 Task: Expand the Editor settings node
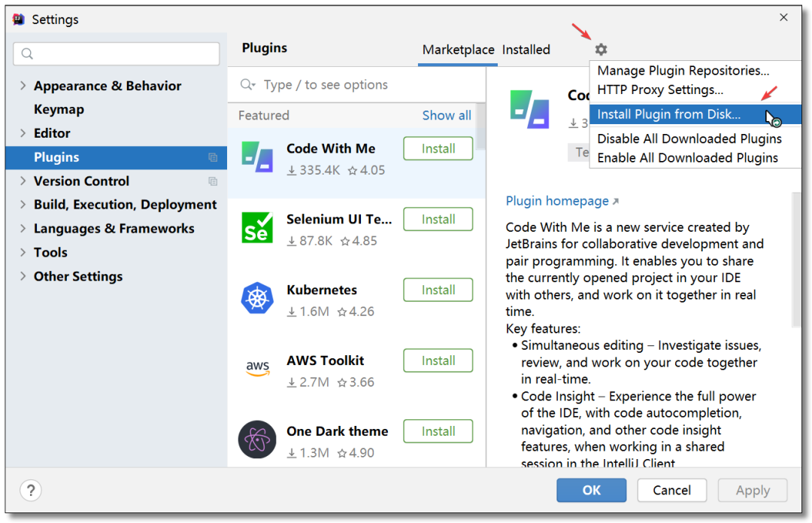23,133
